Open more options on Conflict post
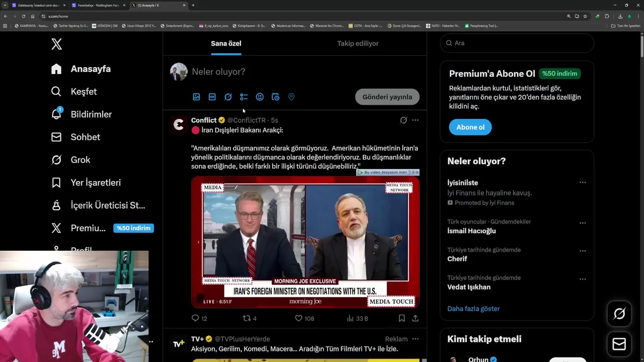Viewport: 644px width, 362px height. tap(415, 120)
